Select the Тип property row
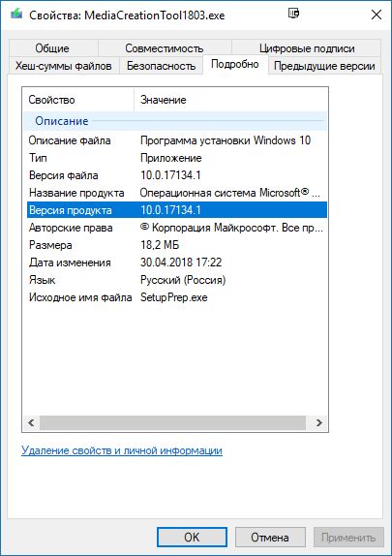Image resolution: width=392 pixels, height=556 pixels. click(177, 158)
